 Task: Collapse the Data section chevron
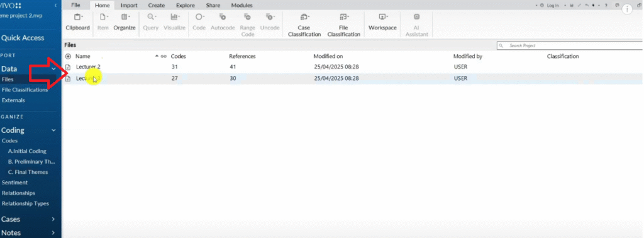coord(53,69)
